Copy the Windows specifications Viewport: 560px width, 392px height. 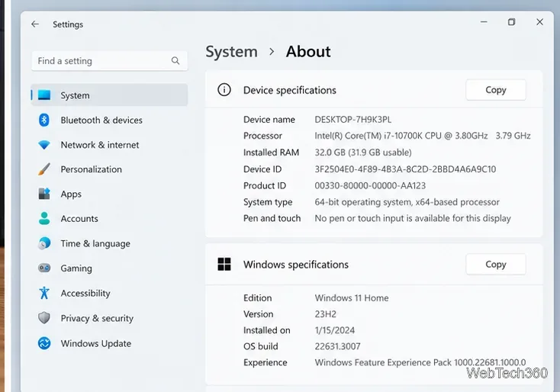pyautogui.click(x=496, y=264)
